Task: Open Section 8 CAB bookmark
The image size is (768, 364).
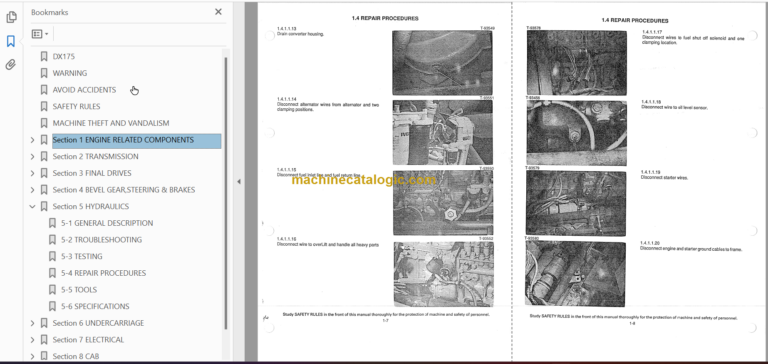Action: pyautogui.click(x=76, y=356)
